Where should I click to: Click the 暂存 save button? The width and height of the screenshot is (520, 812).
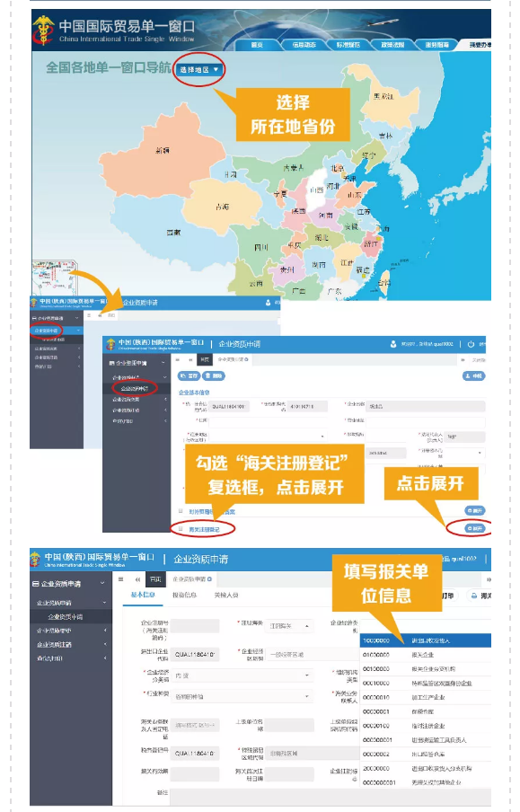[189, 376]
